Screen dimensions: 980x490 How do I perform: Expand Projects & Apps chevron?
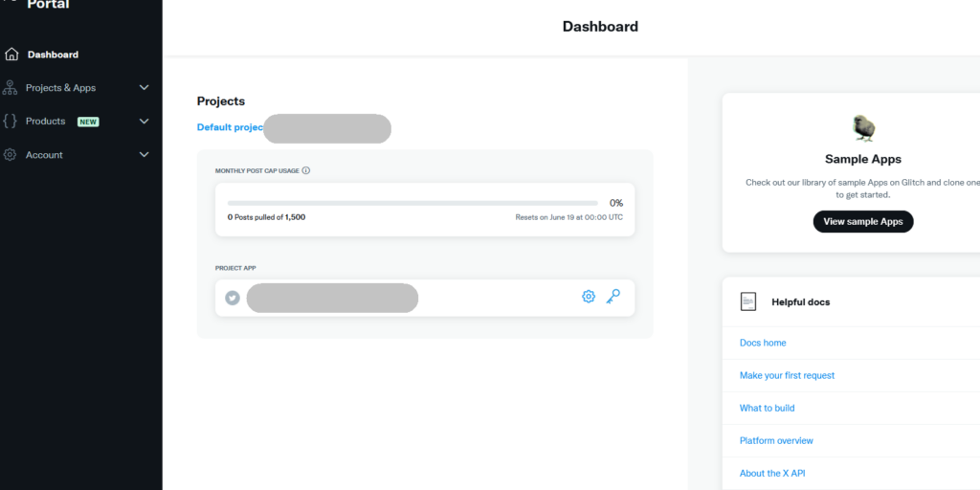145,87
